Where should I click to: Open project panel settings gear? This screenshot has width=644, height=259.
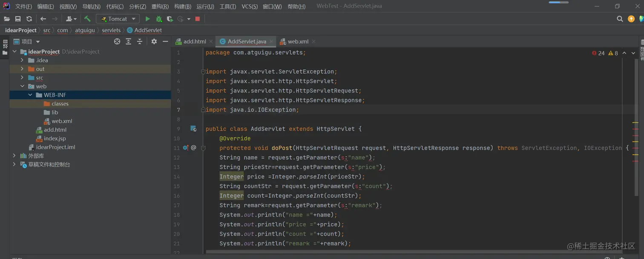click(154, 41)
